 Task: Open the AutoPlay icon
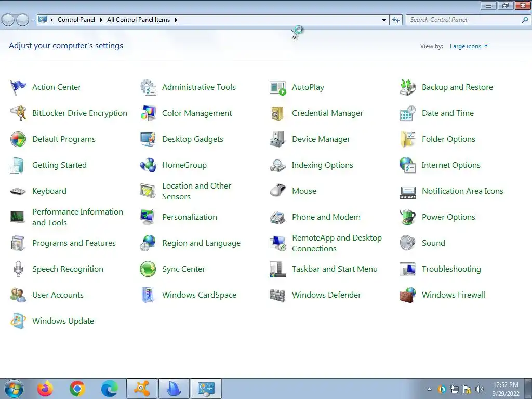278,87
